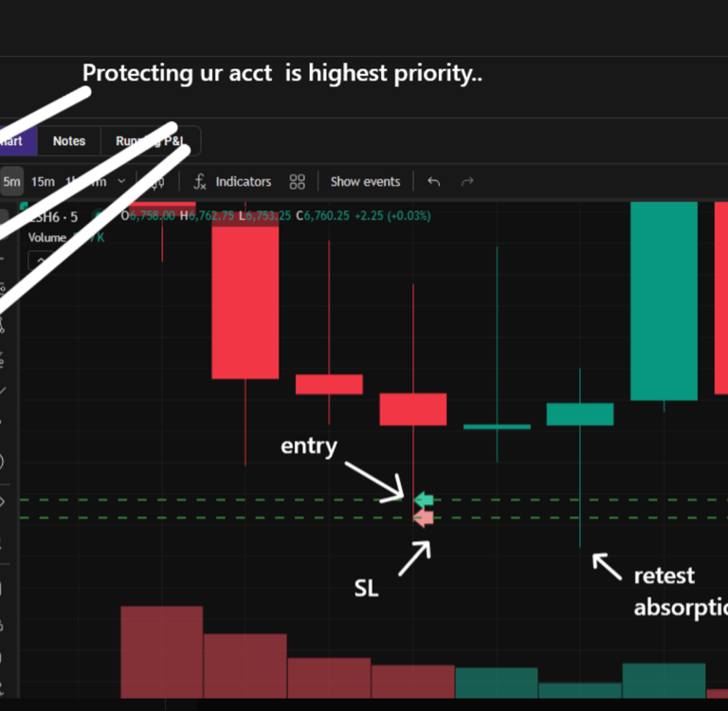The width and height of the screenshot is (728, 711).
Task: Open the Running P&L tab
Action: 151,141
